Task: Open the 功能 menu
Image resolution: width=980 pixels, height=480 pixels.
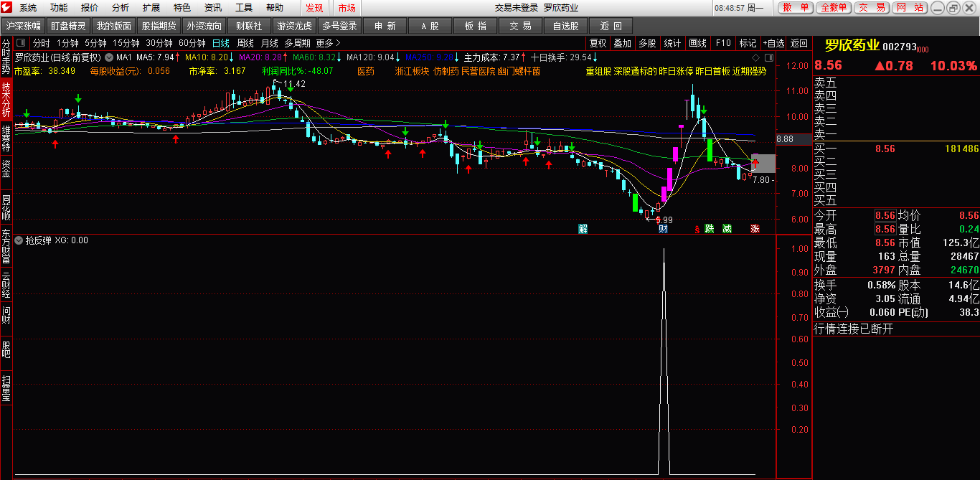Action: pos(59,8)
